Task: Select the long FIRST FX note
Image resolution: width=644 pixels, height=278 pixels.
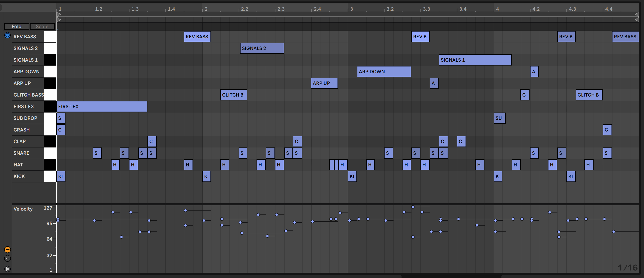Action: [x=102, y=106]
